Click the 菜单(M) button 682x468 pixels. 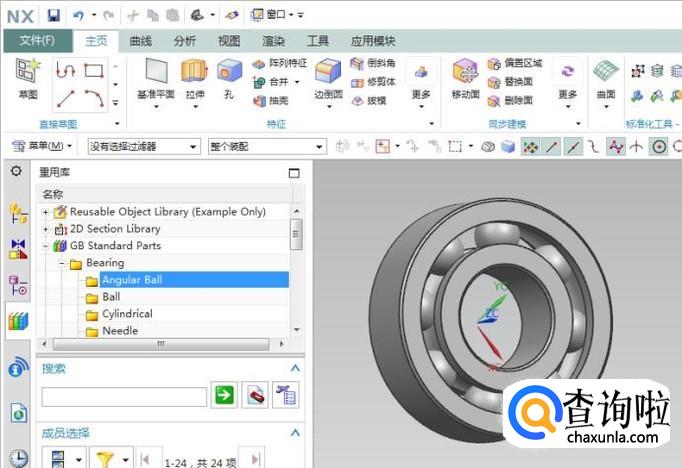coord(42,146)
